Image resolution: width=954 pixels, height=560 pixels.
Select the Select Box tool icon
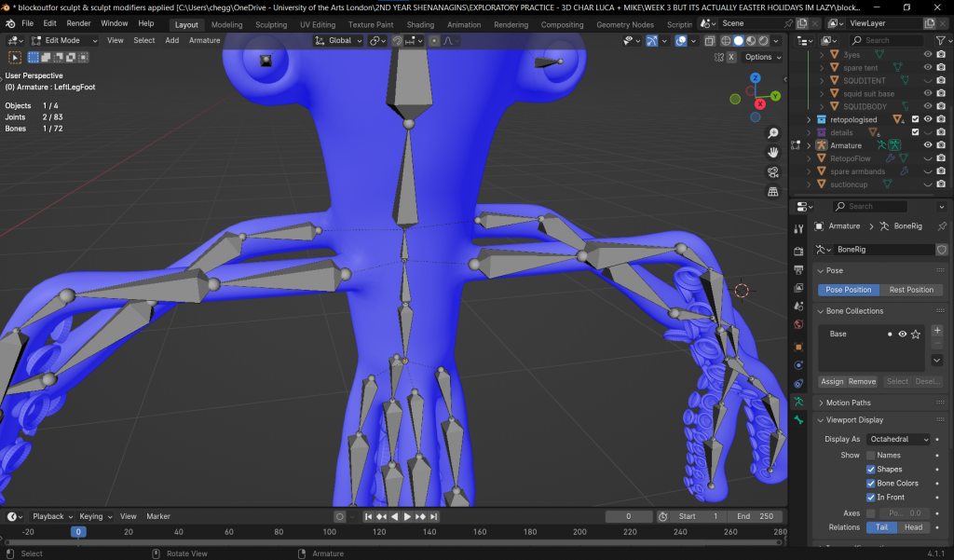click(x=15, y=57)
